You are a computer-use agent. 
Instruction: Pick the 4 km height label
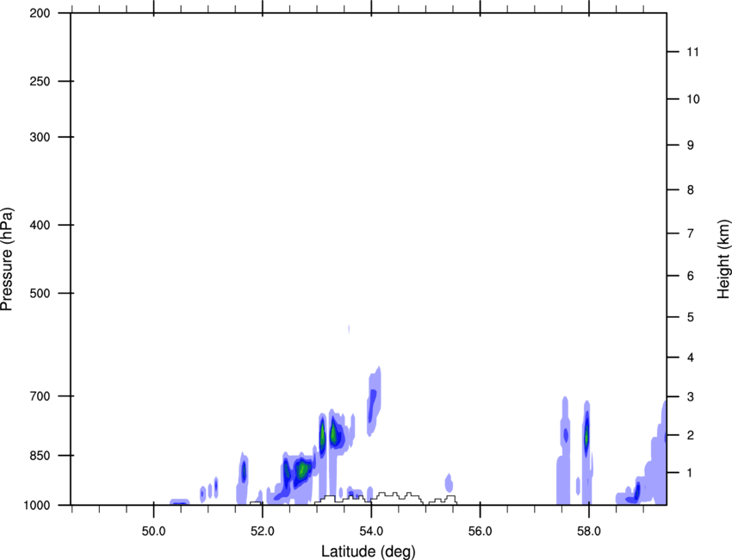pos(691,358)
